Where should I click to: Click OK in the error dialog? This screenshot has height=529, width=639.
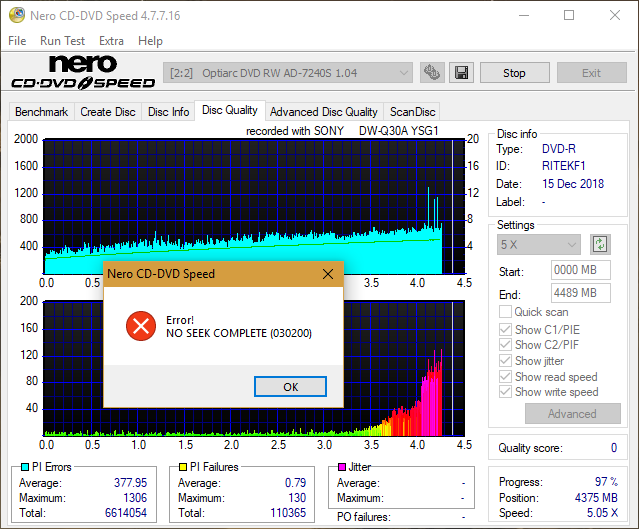click(x=291, y=386)
